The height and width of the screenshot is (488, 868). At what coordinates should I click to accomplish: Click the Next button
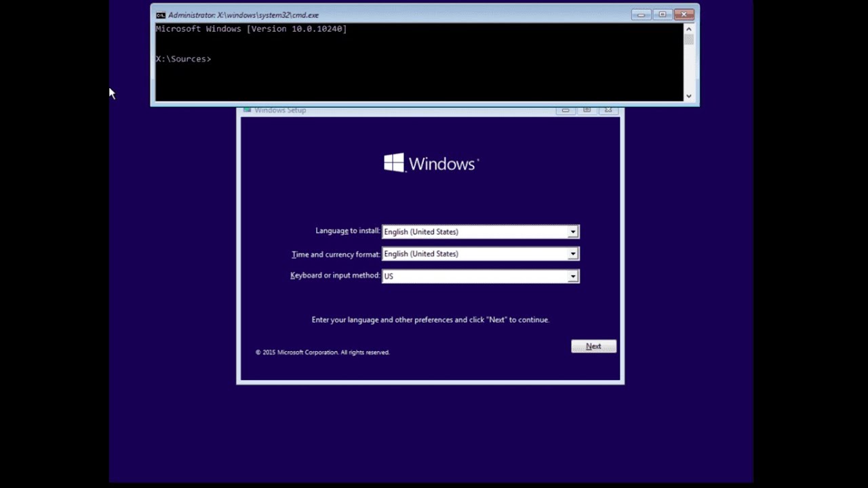593,346
